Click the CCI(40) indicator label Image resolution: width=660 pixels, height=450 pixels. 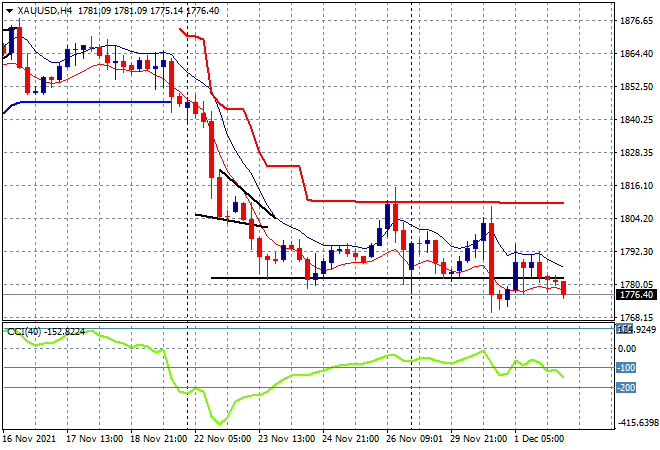(22, 331)
